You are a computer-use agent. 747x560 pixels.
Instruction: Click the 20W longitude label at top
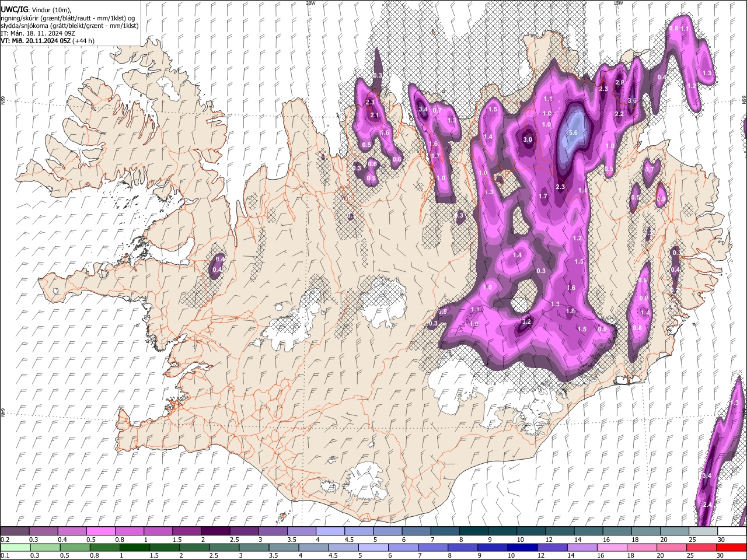(310, 3)
